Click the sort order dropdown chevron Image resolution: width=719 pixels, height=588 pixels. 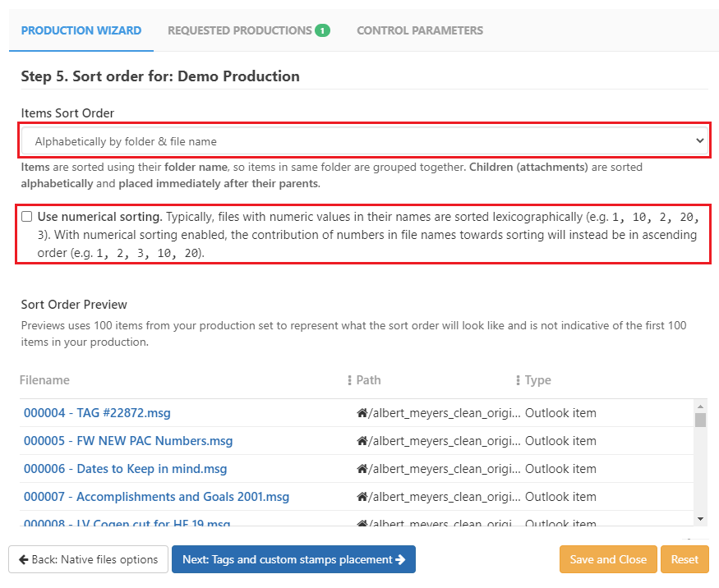(x=699, y=140)
